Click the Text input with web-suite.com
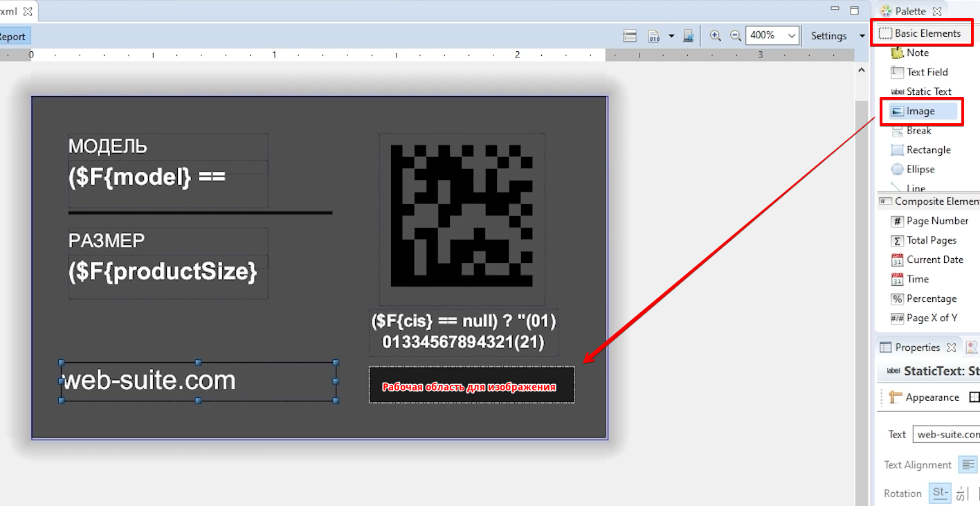Image resolution: width=980 pixels, height=506 pixels. pos(946,435)
